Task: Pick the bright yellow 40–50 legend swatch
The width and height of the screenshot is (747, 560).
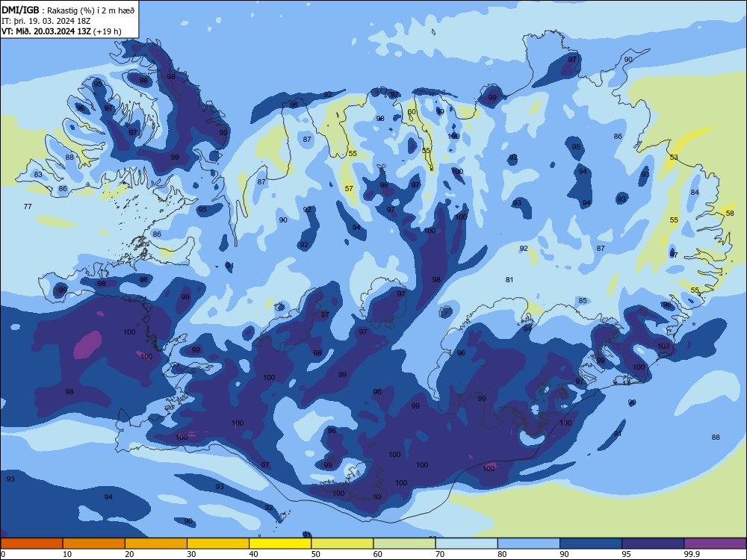Action: [x=280, y=544]
